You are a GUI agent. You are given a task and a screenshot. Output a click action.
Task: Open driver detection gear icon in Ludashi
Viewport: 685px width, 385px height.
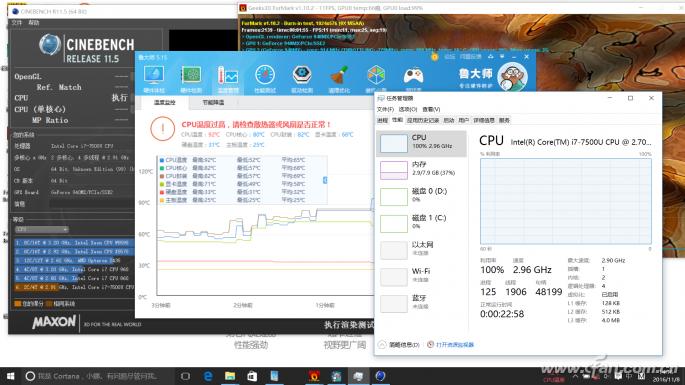click(x=302, y=76)
